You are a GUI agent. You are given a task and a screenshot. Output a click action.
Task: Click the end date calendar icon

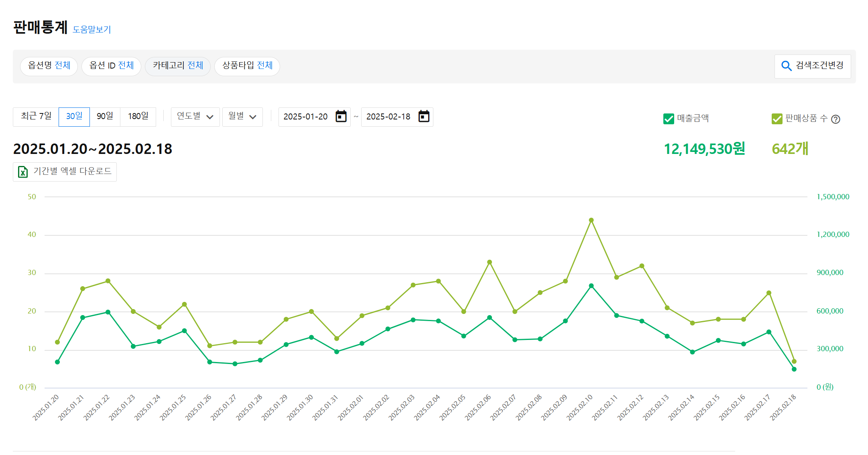[424, 117]
